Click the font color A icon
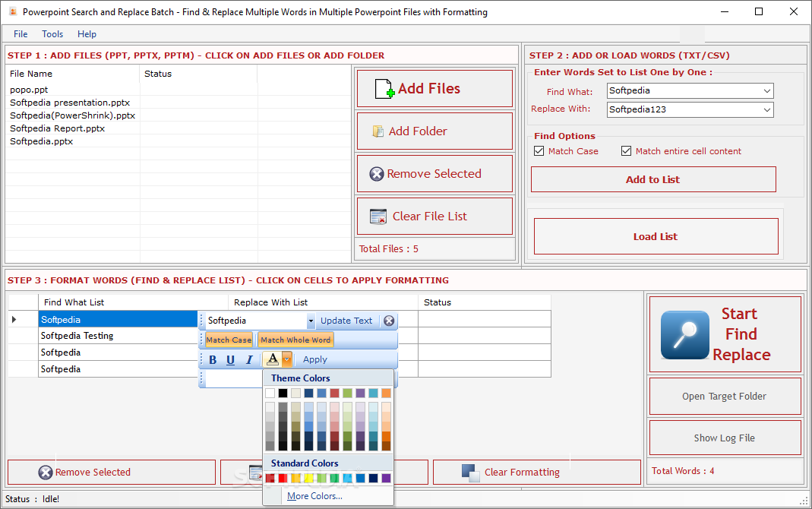 pos(273,359)
